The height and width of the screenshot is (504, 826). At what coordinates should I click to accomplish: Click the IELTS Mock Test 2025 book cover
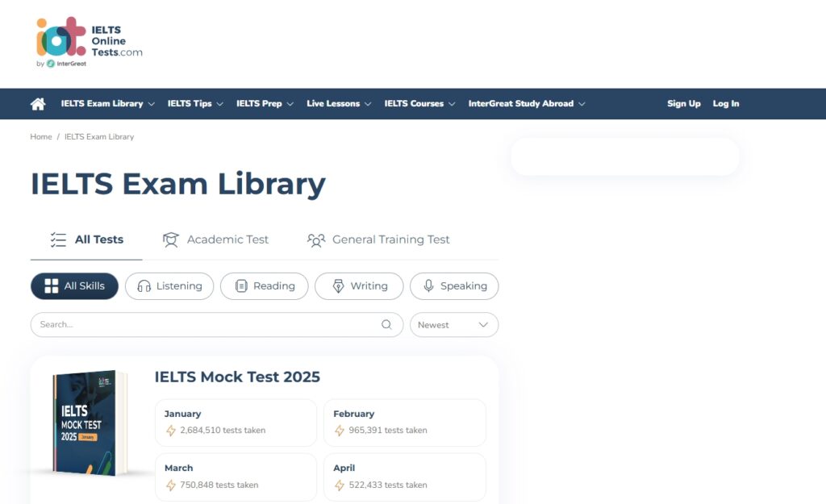pos(90,423)
